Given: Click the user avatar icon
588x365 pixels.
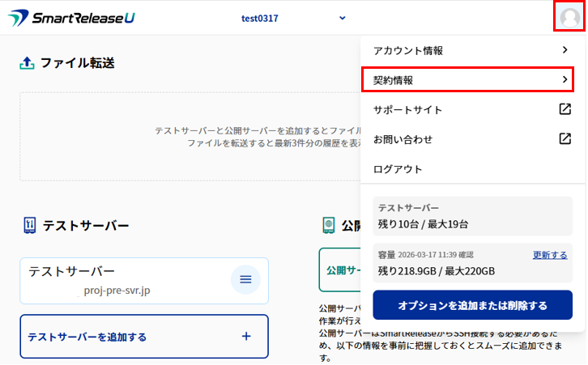Looking at the screenshot, I should 569,17.
